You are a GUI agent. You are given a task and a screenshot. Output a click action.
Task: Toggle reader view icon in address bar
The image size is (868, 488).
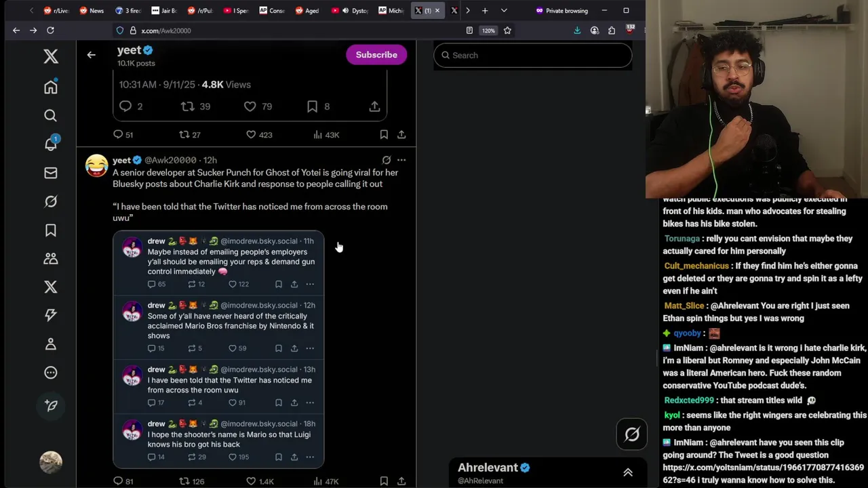point(469,30)
